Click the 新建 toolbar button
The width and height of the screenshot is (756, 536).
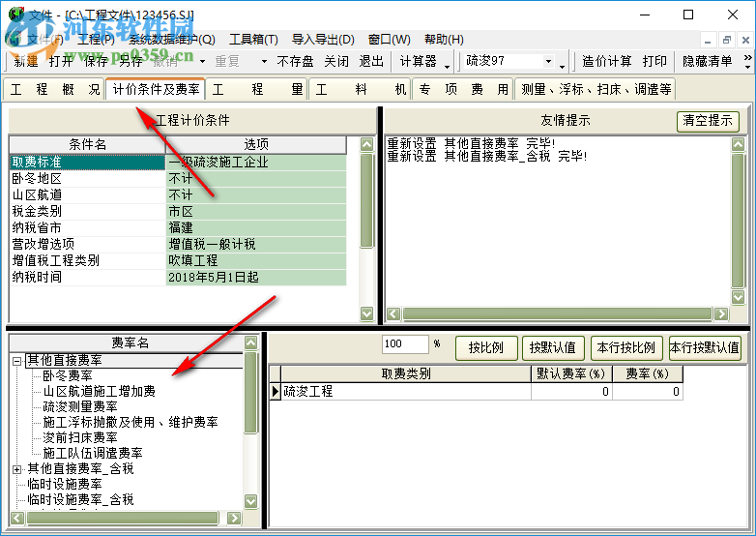26,61
